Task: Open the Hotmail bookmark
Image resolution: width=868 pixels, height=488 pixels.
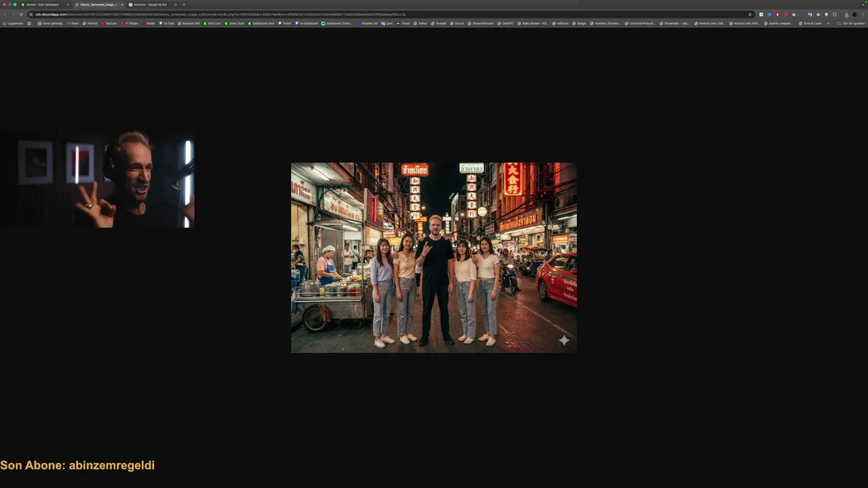Action: [90, 23]
